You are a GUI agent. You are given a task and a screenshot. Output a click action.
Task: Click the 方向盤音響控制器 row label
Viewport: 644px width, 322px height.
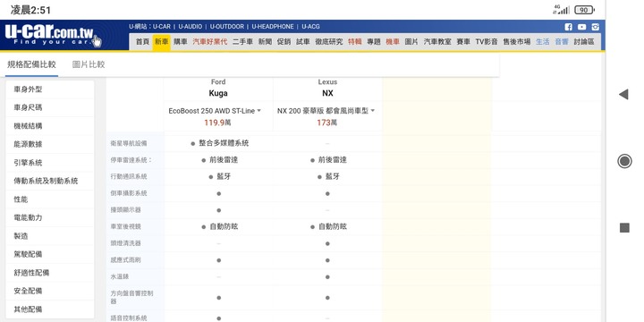pyautogui.click(x=131, y=297)
